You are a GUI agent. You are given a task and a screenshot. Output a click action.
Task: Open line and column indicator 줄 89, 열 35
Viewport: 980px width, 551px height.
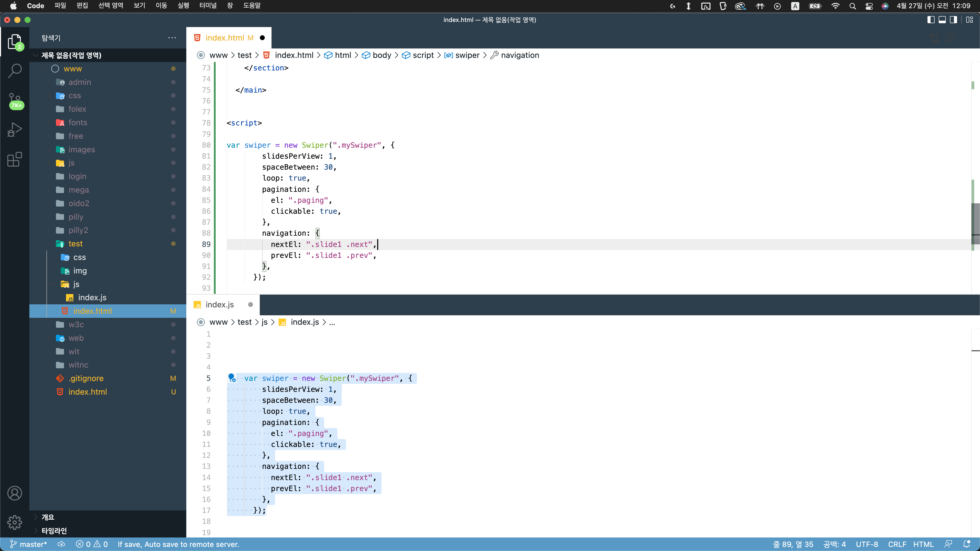coord(793,544)
